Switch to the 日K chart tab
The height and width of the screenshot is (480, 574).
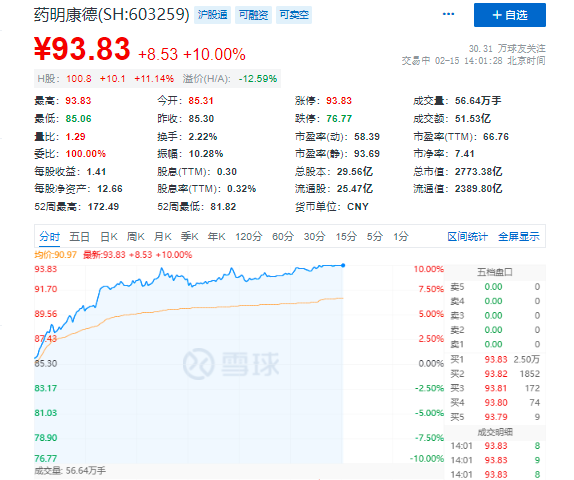click(x=109, y=237)
